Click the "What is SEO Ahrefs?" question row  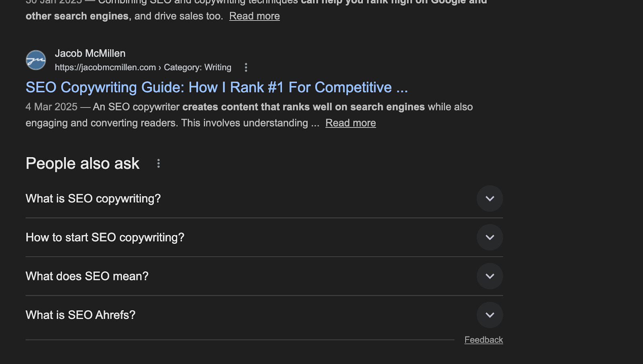80,315
